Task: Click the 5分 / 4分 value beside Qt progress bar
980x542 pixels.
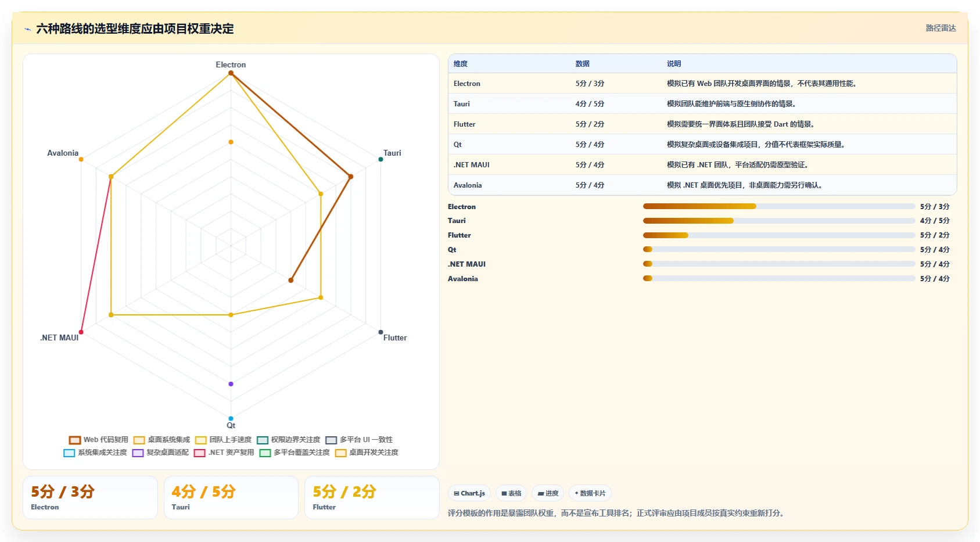Action: 935,250
